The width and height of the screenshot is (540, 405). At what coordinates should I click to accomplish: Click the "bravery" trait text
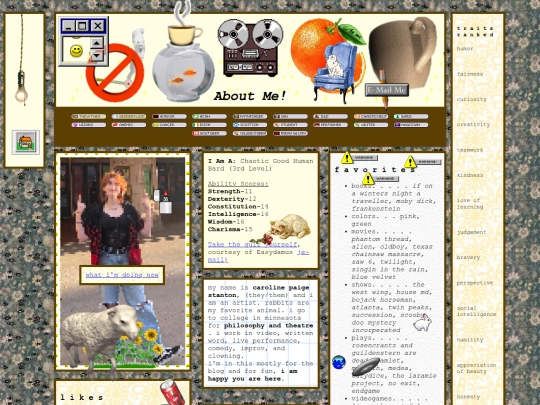tap(468, 257)
